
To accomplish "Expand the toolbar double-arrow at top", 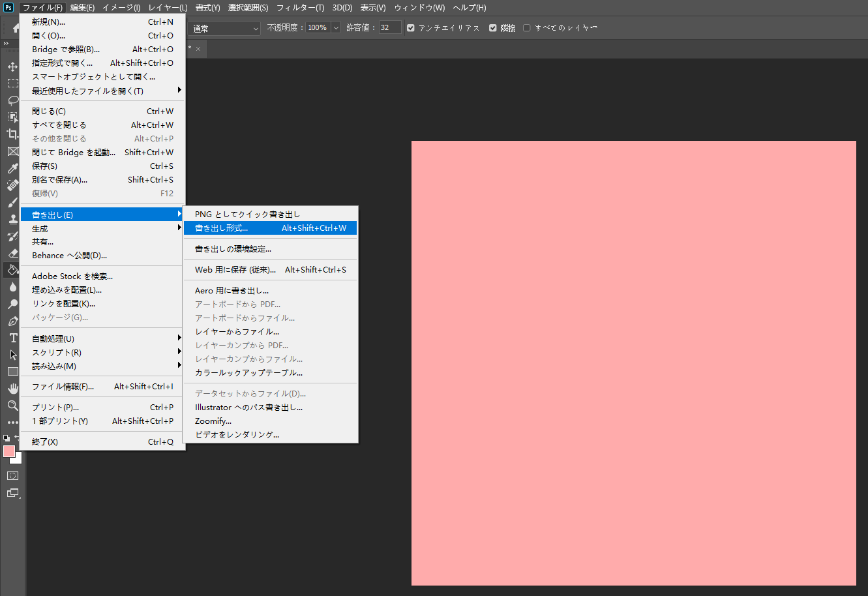I will coord(6,44).
